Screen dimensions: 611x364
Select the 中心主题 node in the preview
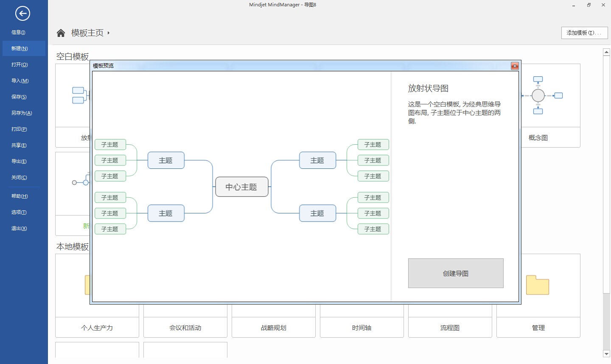[x=241, y=187]
